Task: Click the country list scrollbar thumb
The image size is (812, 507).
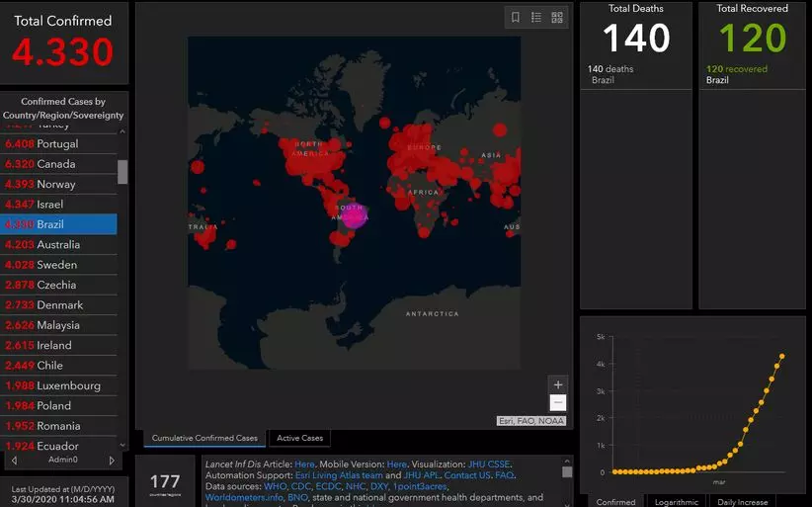Action: pyautogui.click(x=122, y=171)
